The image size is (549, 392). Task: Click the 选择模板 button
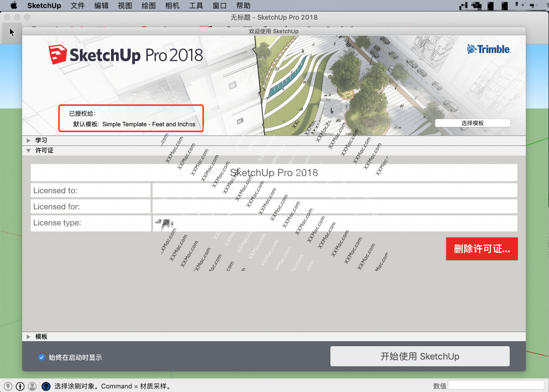[x=473, y=123]
